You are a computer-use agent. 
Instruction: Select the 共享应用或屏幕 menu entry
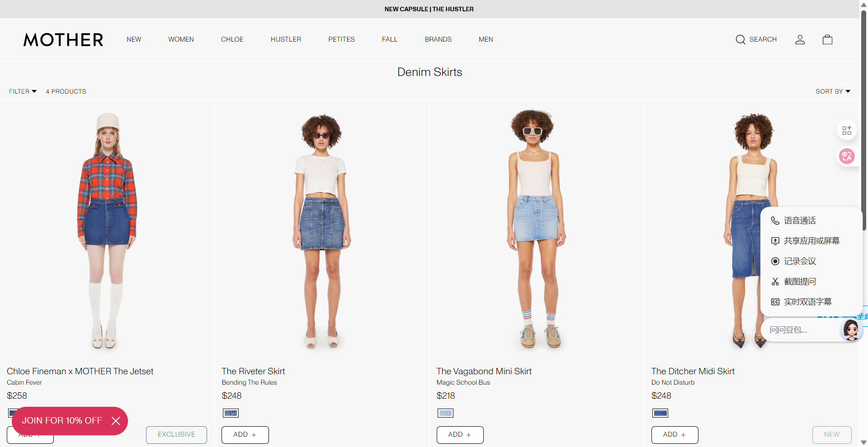[x=811, y=241]
